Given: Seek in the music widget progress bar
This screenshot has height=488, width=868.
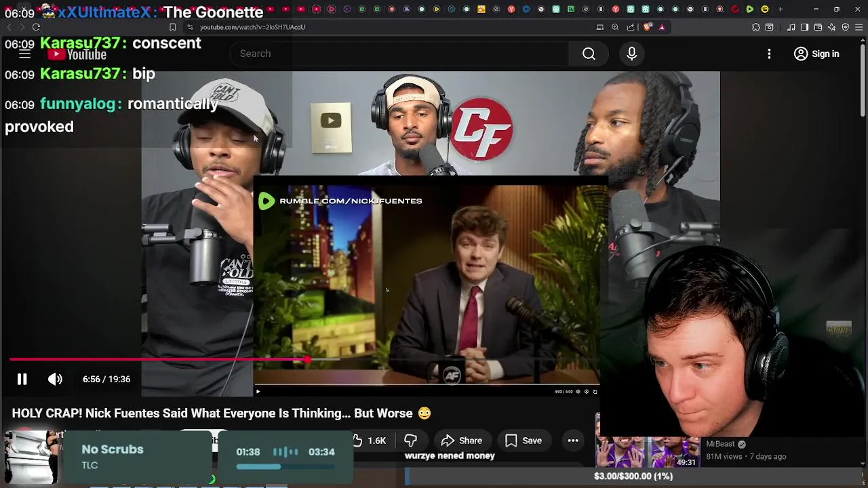Looking at the screenshot, I should click(285, 466).
